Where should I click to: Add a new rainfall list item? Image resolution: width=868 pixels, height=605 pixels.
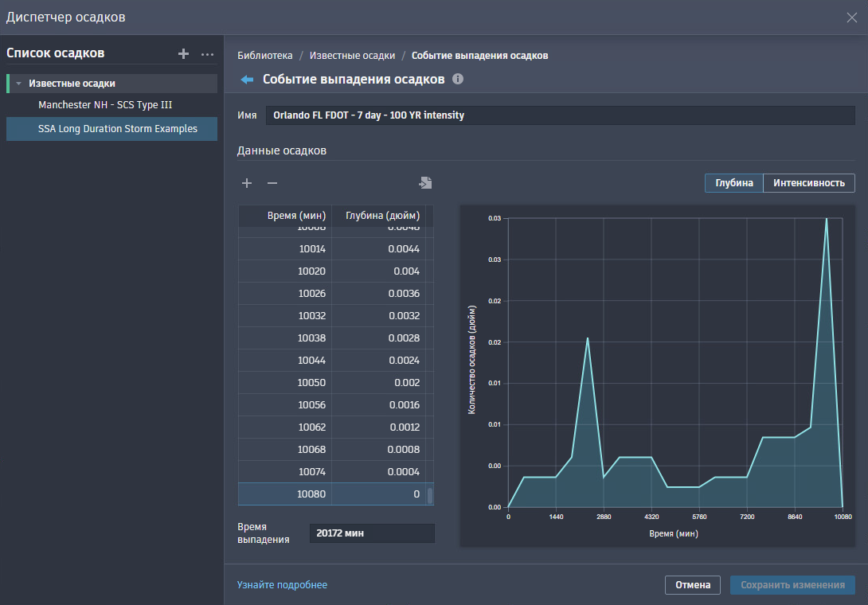tap(183, 53)
